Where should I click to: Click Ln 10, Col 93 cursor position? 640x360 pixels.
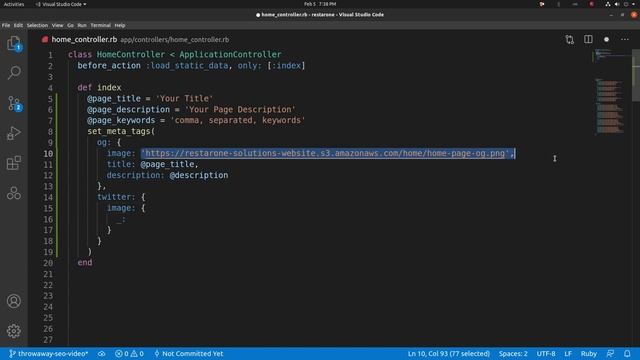point(449,354)
